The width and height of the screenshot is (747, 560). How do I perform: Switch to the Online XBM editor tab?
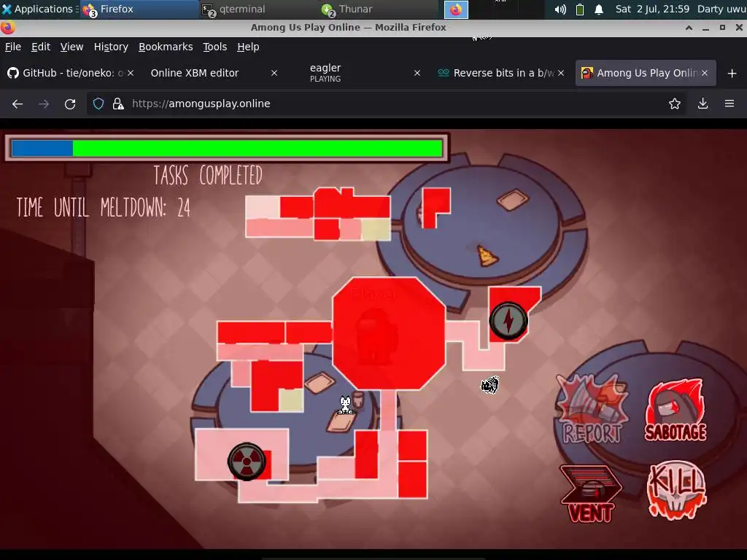(x=214, y=73)
